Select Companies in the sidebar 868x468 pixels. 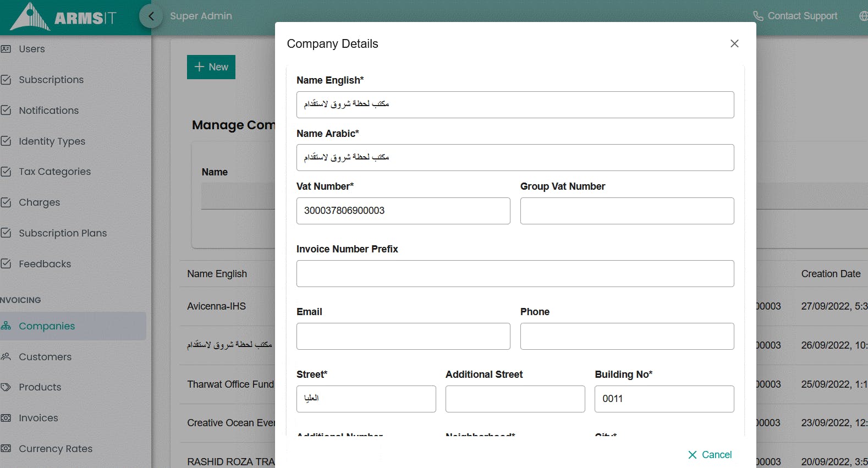coord(73,326)
